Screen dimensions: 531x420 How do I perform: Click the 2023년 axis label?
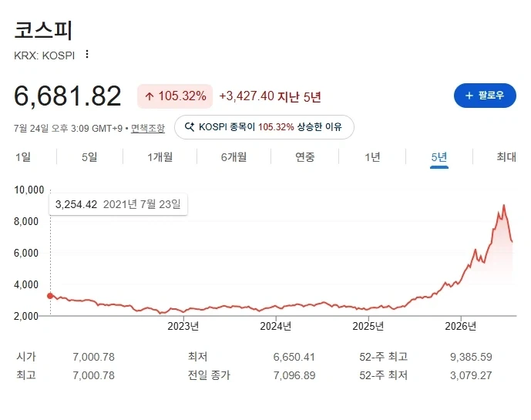tap(183, 326)
